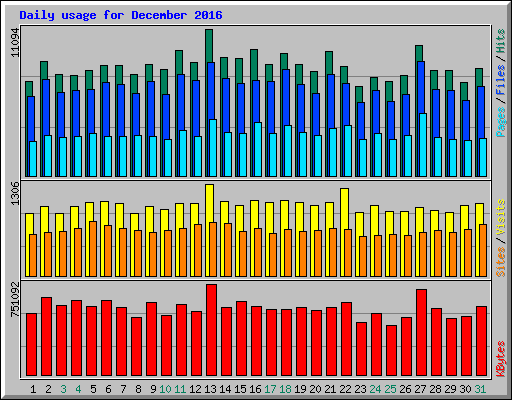
Task: Click day 6 on the x-axis
Action: (108, 389)
